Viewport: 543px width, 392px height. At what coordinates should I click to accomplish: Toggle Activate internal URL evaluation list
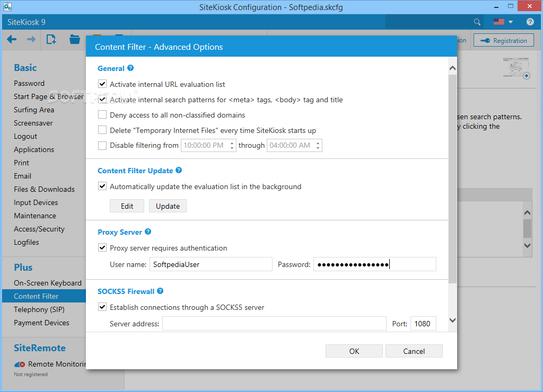(x=102, y=84)
